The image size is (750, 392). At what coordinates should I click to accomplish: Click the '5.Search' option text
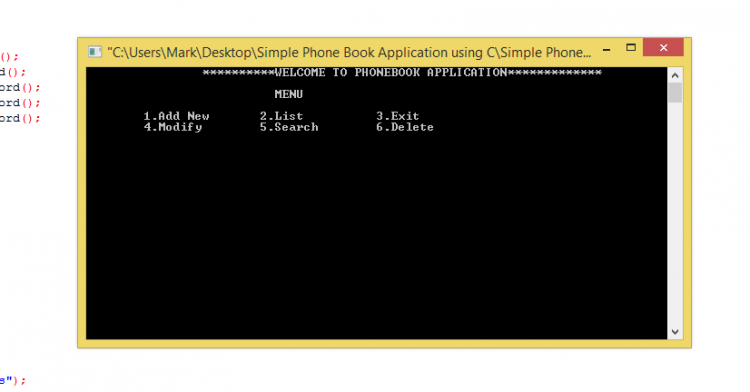[x=289, y=127]
